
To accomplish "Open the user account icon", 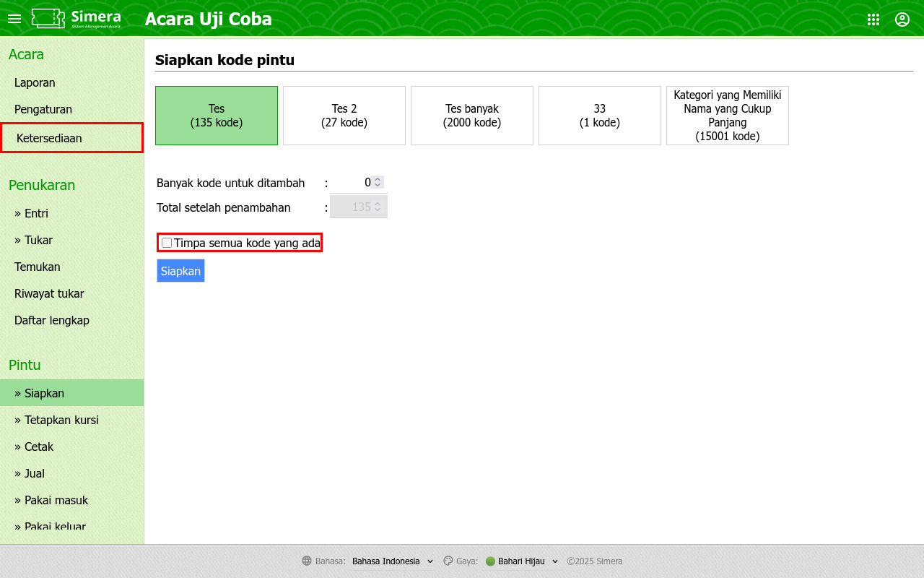I will (x=902, y=20).
